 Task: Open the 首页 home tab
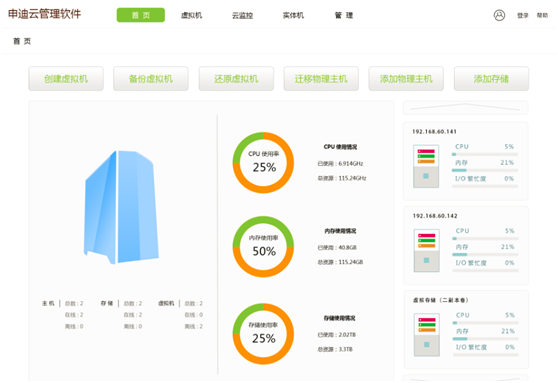tap(141, 15)
